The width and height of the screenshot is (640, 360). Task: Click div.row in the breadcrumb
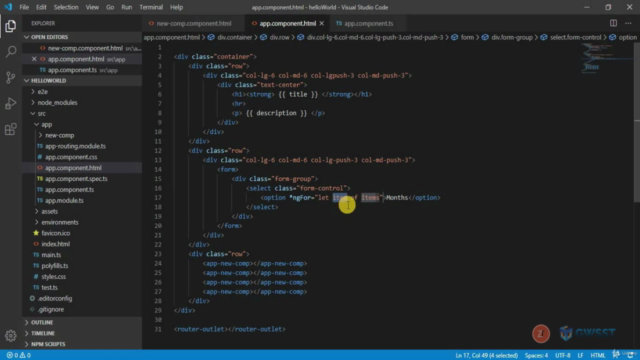pyautogui.click(x=279, y=37)
